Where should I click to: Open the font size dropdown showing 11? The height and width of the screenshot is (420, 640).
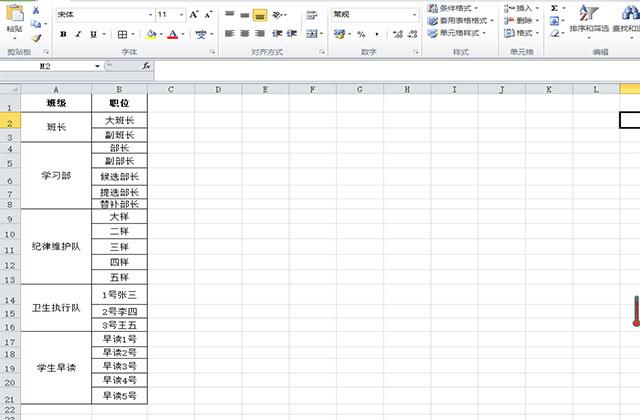[x=181, y=15]
